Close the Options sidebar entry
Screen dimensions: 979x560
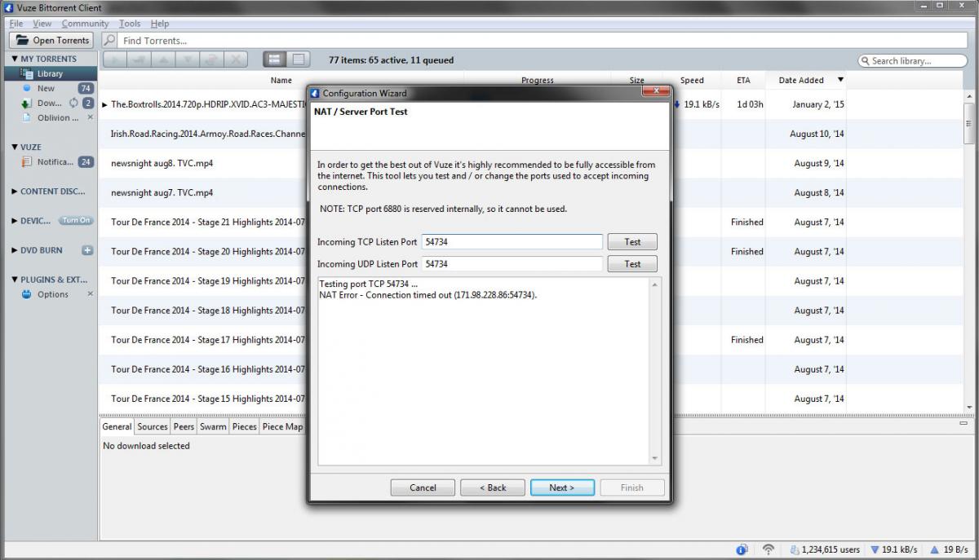pyautogui.click(x=91, y=294)
